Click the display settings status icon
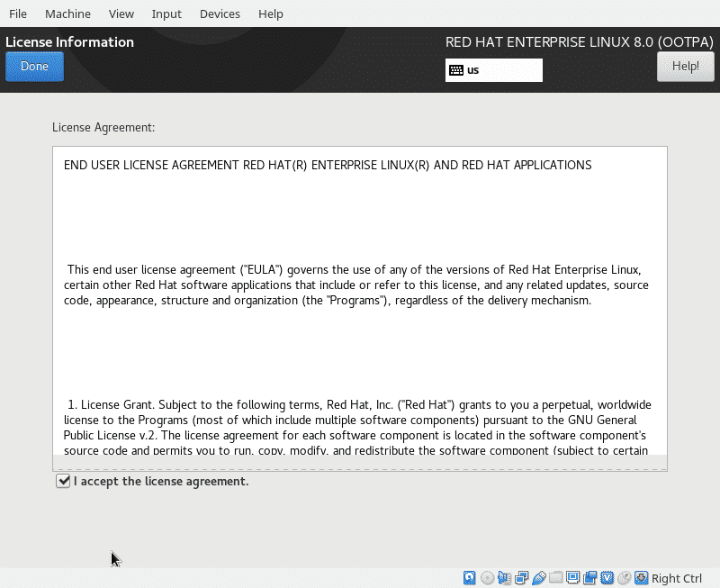Screen dimensions: 720x588 point(572,577)
